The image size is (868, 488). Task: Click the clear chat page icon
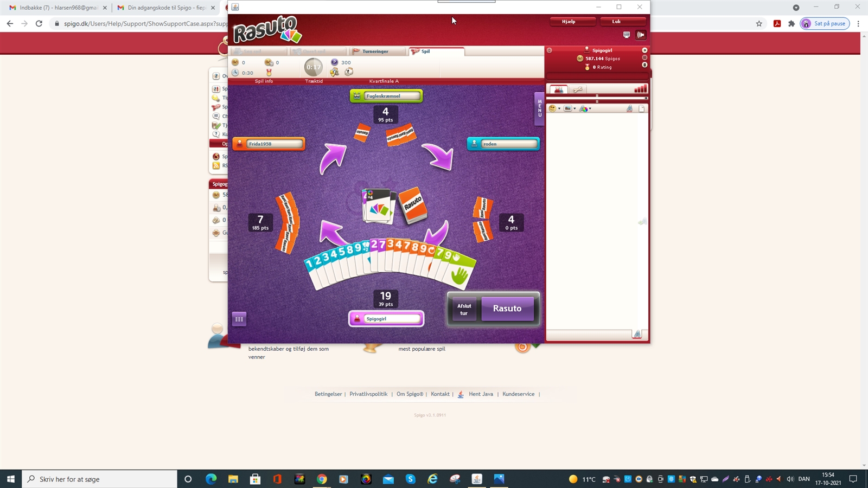642,108
